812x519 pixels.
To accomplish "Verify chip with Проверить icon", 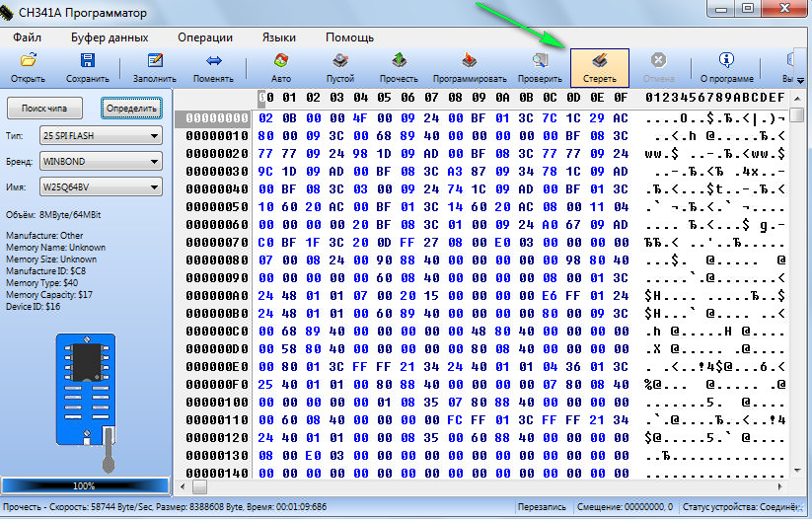I will (540, 68).
